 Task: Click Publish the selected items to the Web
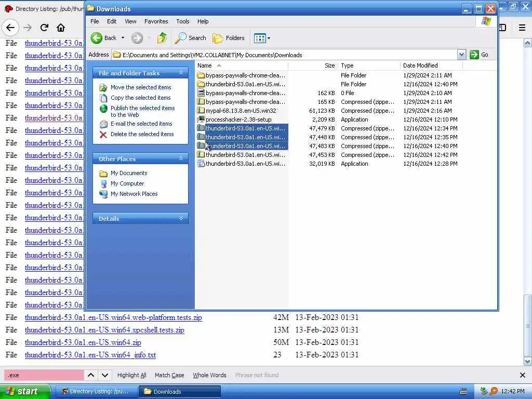point(142,111)
